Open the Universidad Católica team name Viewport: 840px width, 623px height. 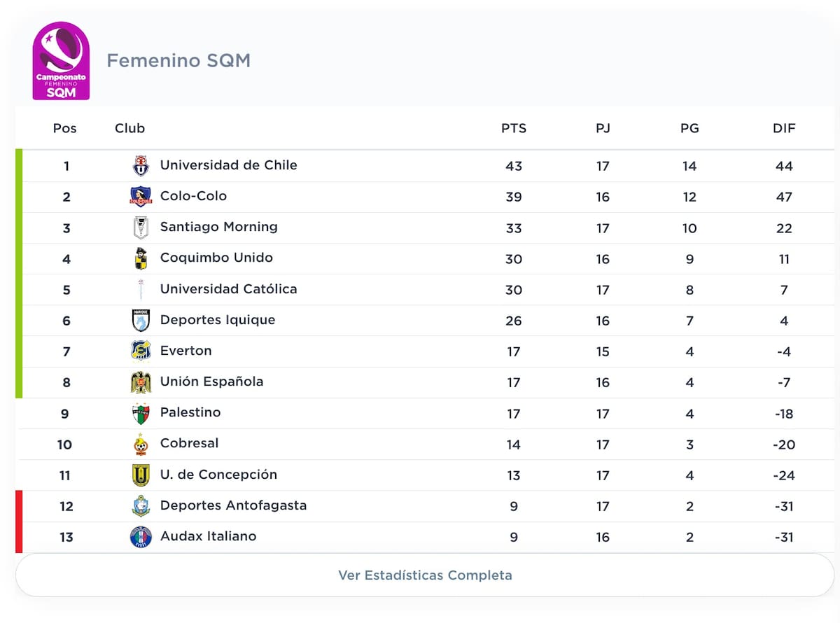click(228, 289)
